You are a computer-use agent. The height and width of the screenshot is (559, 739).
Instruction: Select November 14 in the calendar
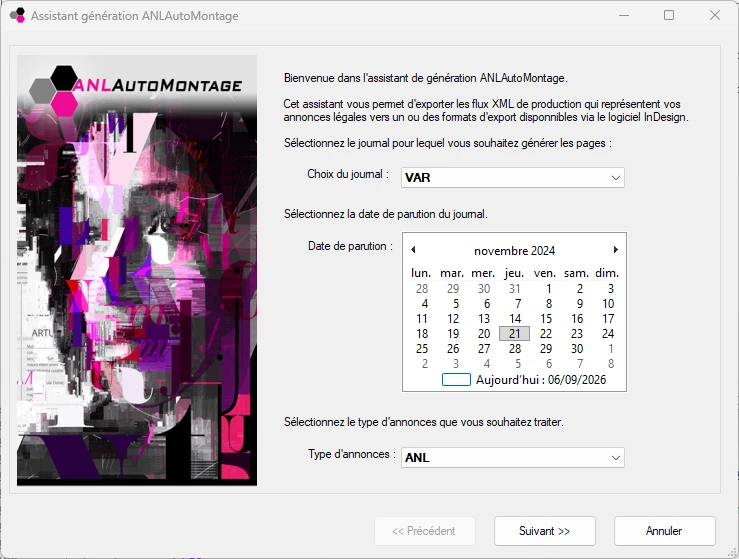[x=515, y=319]
